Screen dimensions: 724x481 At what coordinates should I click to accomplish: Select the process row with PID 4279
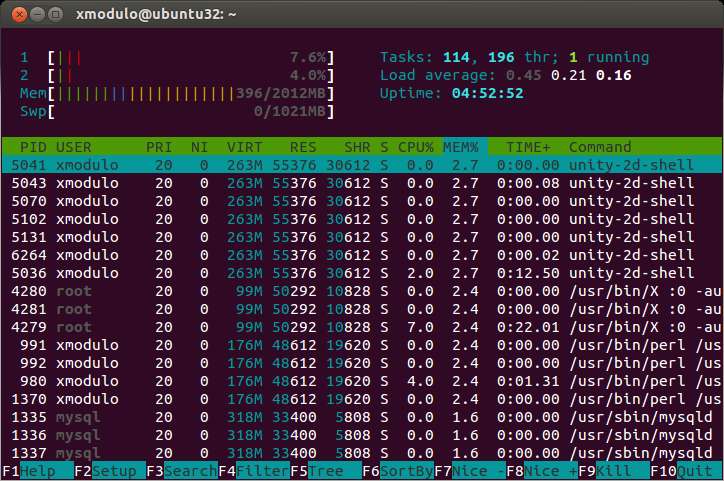360,327
